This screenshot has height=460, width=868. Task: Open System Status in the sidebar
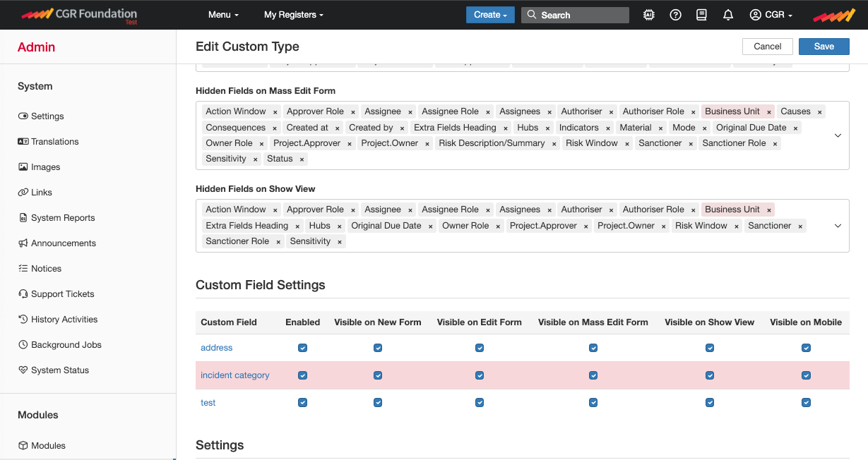[x=60, y=370]
